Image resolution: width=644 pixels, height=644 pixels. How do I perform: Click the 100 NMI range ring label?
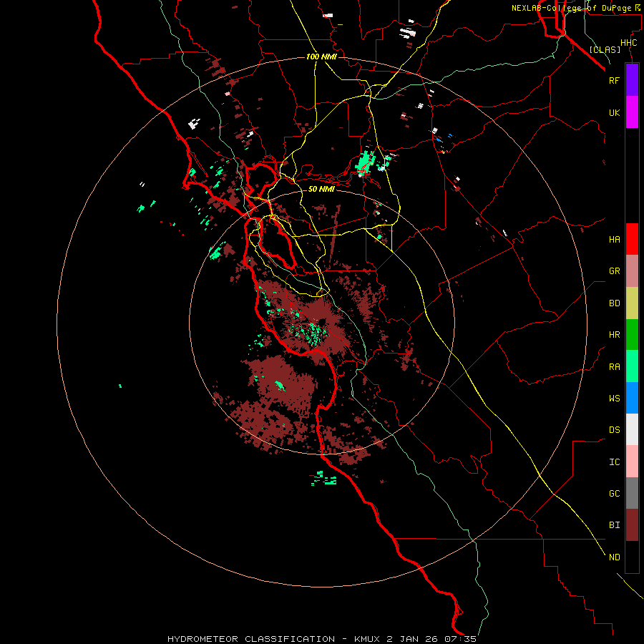[321, 57]
